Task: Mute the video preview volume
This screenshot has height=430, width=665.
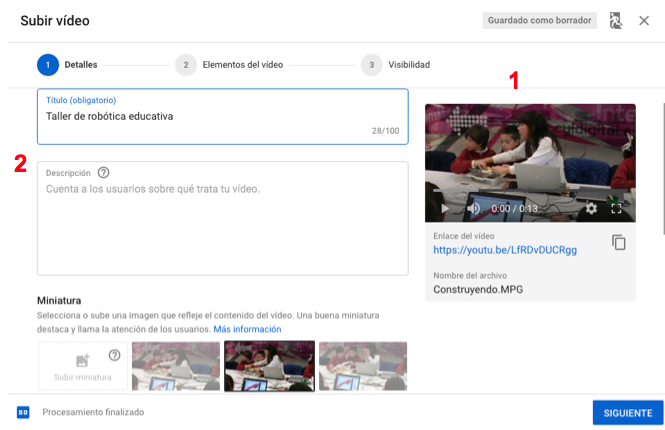Action: click(473, 208)
